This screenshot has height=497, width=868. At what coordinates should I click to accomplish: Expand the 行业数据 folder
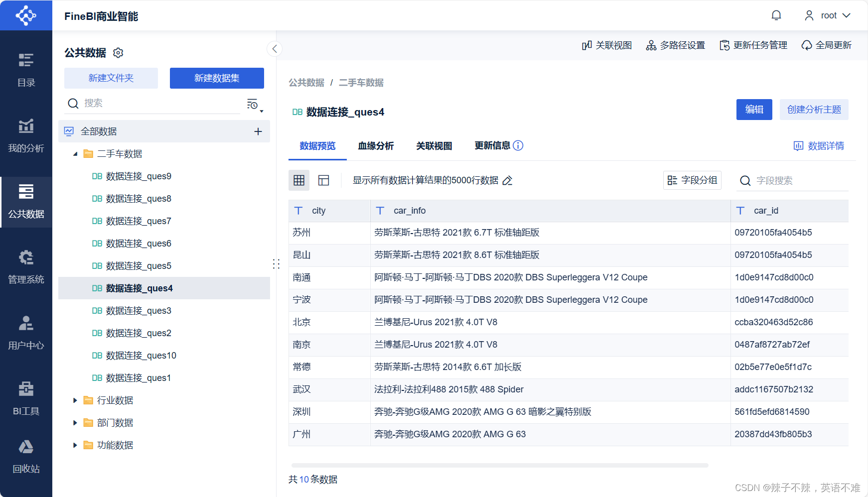75,400
